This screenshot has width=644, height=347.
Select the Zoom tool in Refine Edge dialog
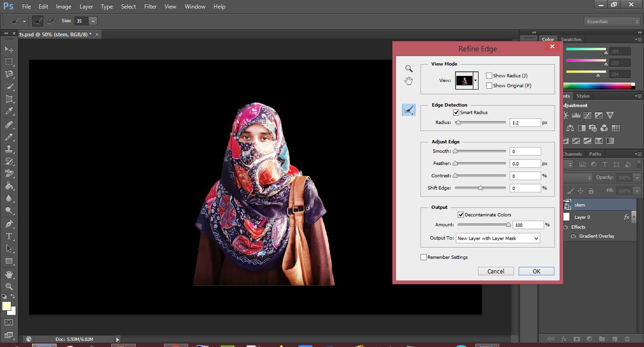point(409,69)
